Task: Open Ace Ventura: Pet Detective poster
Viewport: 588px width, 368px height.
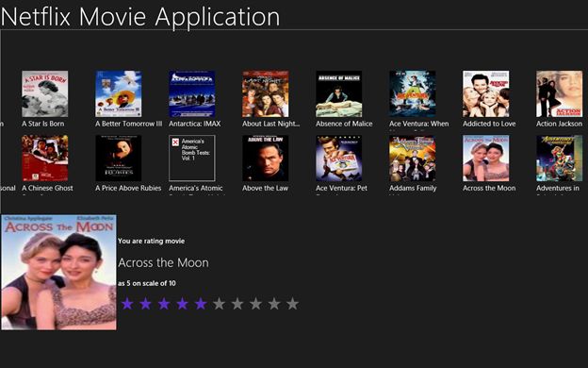Action: click(x=338, y=159)
